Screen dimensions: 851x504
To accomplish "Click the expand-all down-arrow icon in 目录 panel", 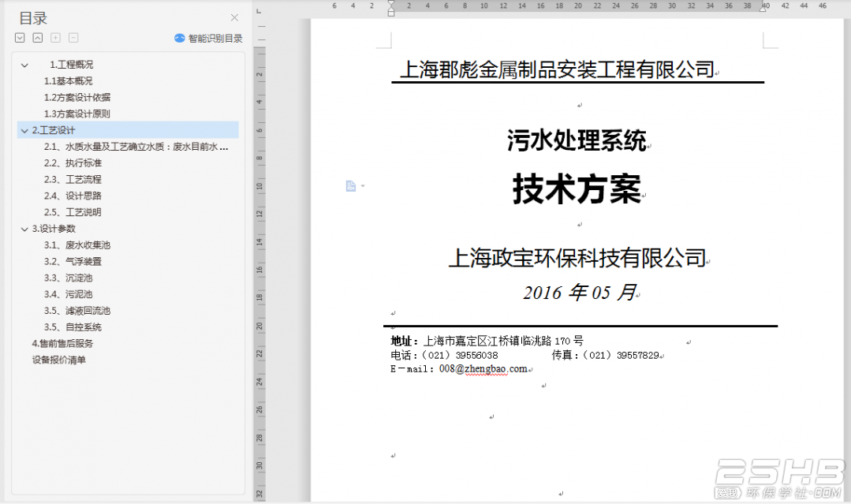I will pyautogui.click(x=20, y=37).
